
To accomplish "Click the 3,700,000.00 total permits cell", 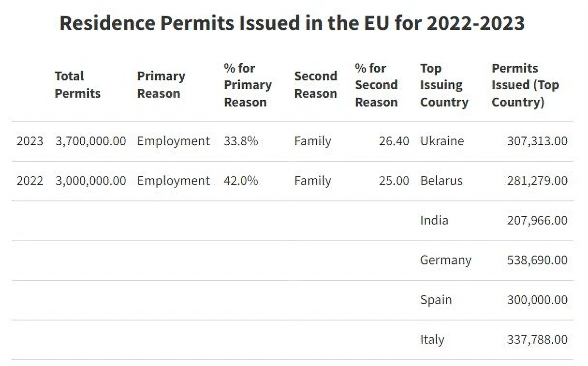I will pos(91,141).
